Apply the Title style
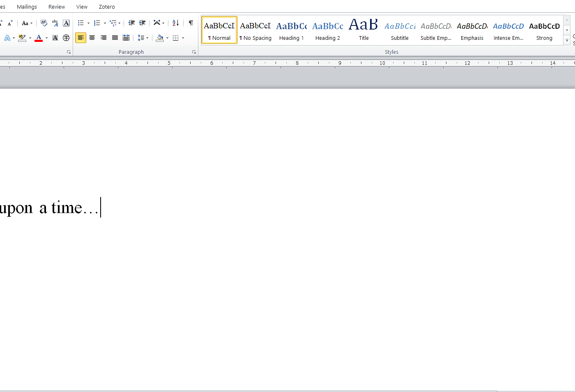The height and width of the screenshot is (392, 575). (363, 30)
